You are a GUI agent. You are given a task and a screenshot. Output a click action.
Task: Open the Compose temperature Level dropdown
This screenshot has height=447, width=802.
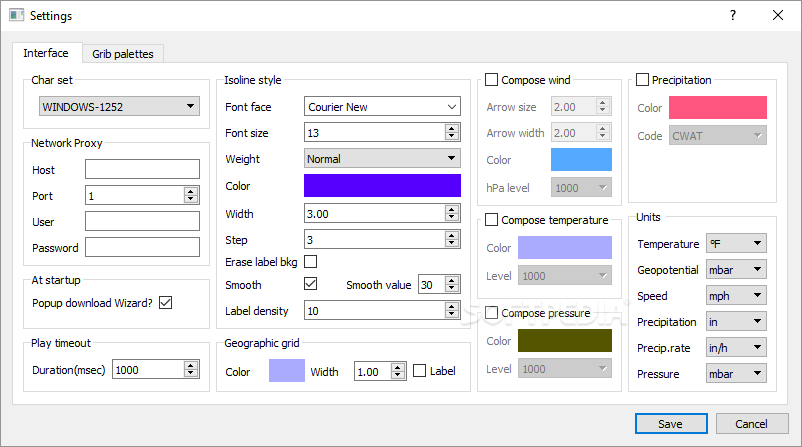coord(565,276)
